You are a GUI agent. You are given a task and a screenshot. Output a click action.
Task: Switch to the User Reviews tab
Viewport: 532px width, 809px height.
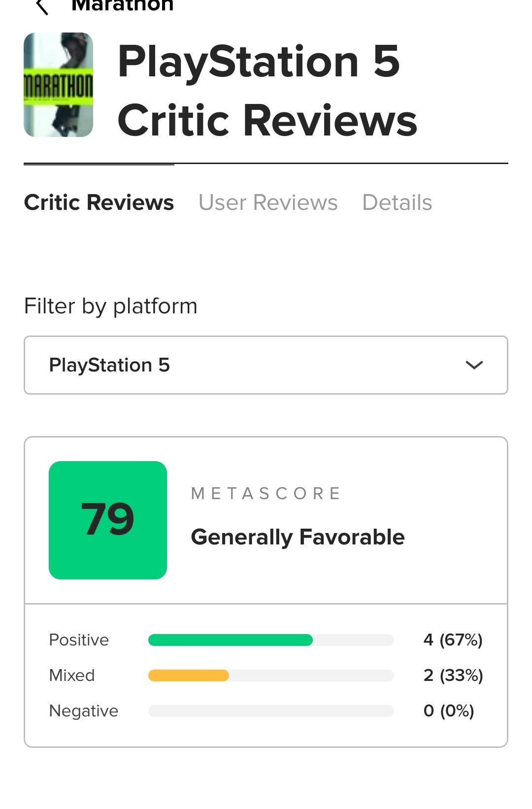tap(268, 202)
